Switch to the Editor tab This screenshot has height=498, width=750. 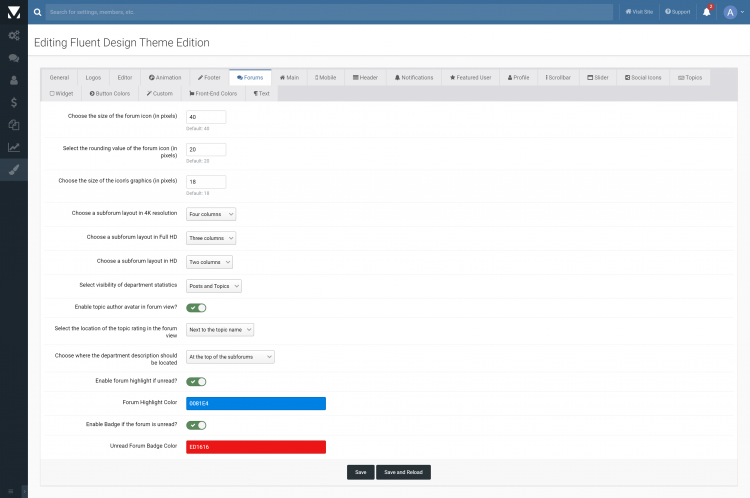point(125,77)
